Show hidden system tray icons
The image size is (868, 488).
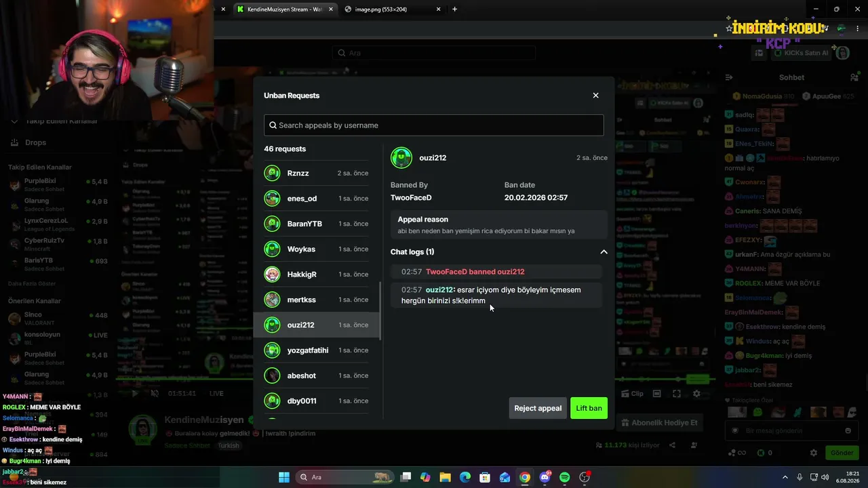coord(785,477)
